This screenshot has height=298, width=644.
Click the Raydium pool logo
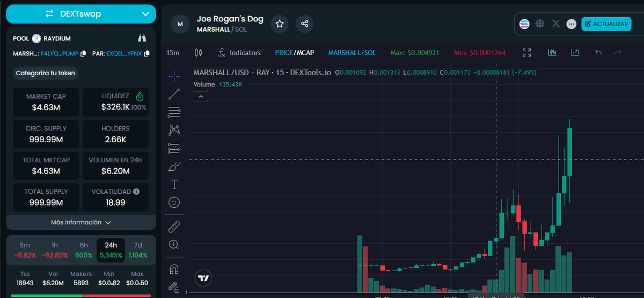[x=36, y=38]
